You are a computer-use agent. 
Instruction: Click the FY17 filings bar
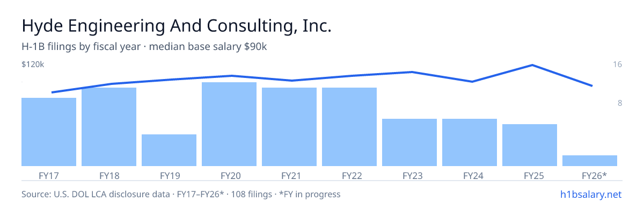(x=49, y=132)
